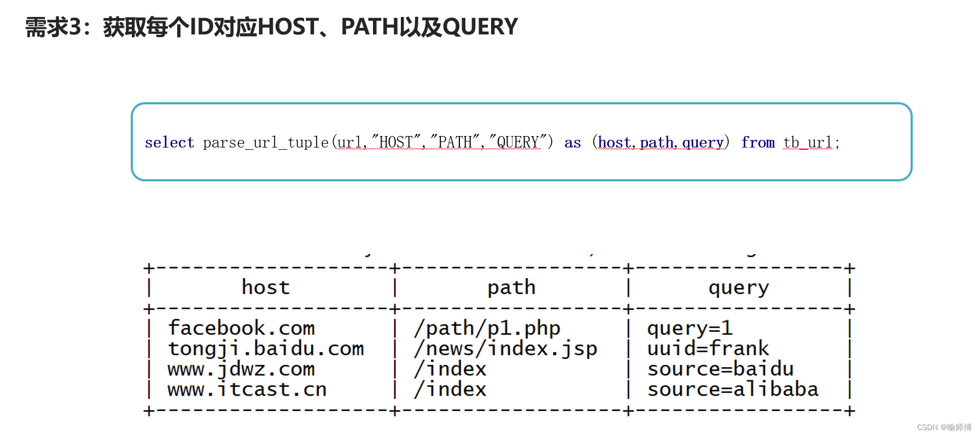This screenshot has width=980, height=436.
Task: Click the 'query' column header
Action: point(739,287)
